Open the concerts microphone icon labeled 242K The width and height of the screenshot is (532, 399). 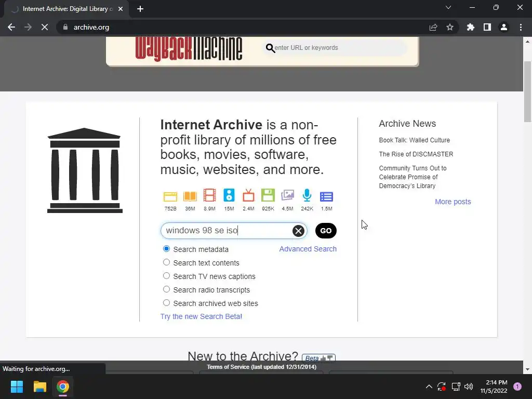[307, 196]
